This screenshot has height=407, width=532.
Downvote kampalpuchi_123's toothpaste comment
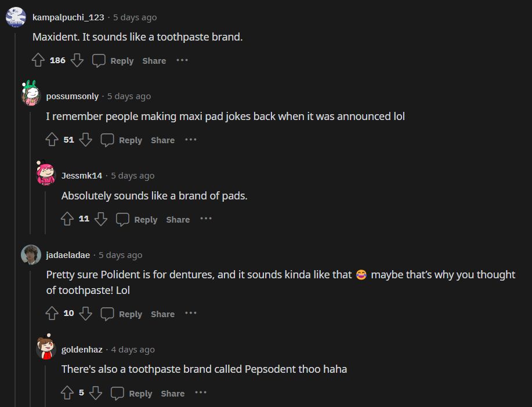click(77, 60)
